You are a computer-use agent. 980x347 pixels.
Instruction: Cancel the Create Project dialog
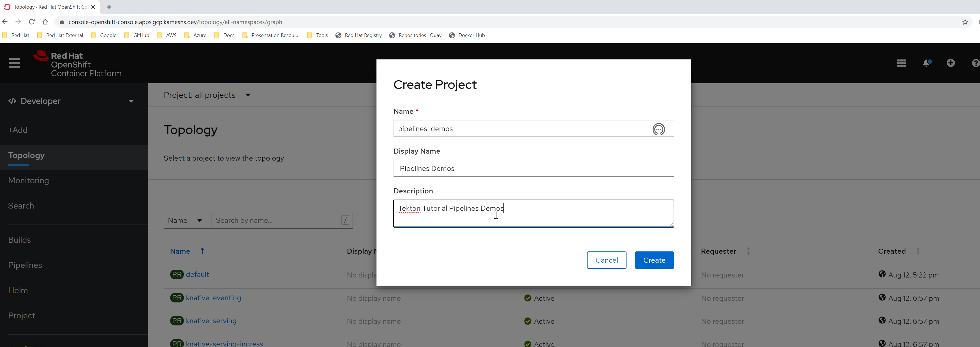point(606,260)
